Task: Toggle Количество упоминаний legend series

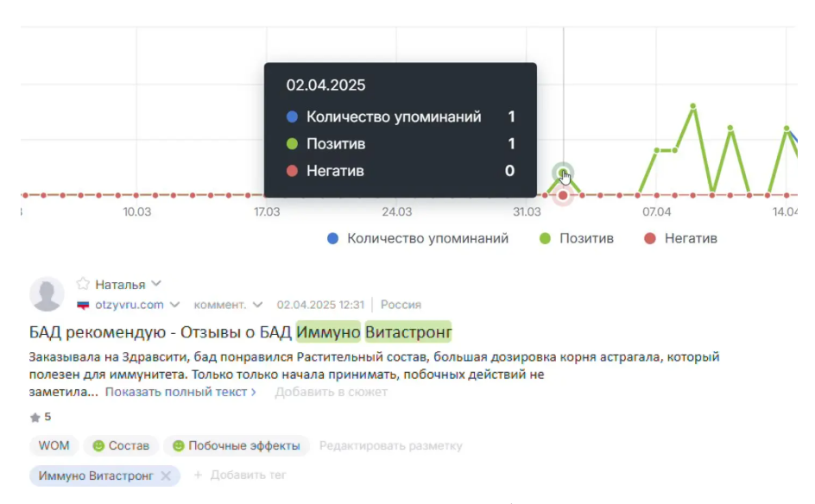Action: [417, 238]
